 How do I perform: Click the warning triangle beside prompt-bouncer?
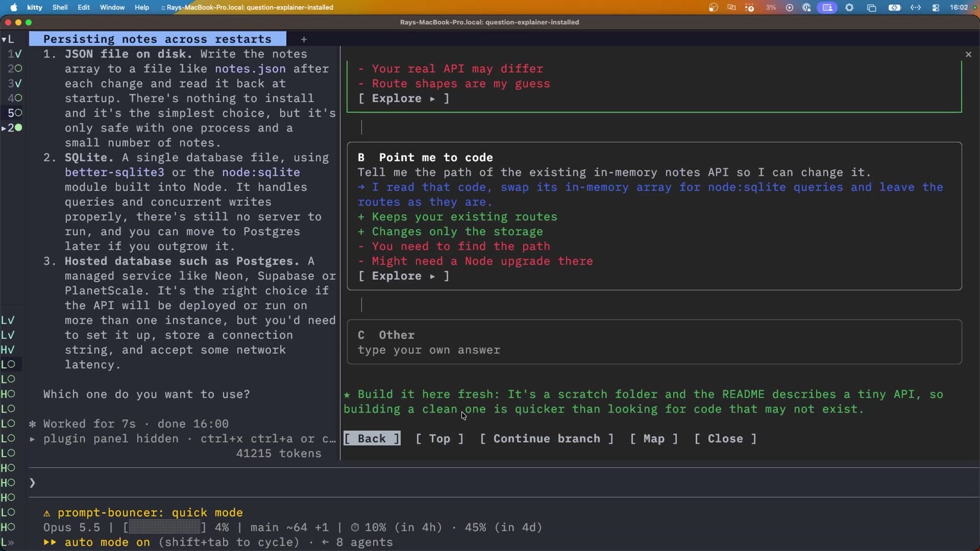pos(47,513)
